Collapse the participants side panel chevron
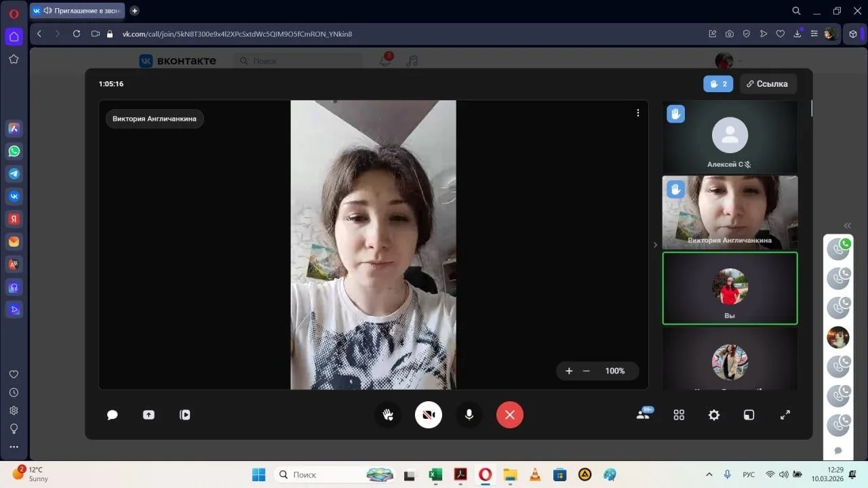Screen dimensions: 868x488 [655, 245]
